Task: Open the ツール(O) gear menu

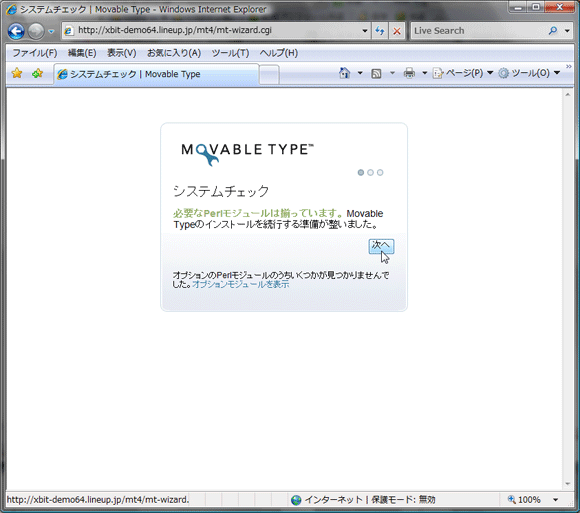Action: [x=529, y=73]
